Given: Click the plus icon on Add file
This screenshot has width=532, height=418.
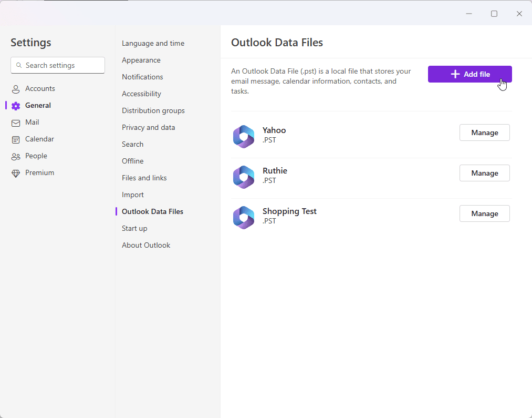Looking at the screenshot, I should click(455, 74).
